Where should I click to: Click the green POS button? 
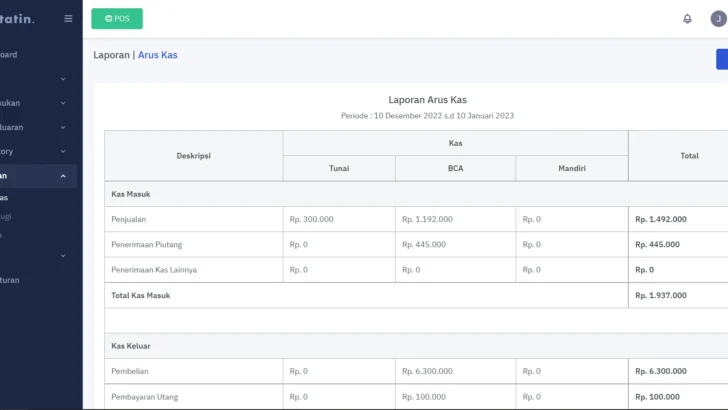pos(117,19)
